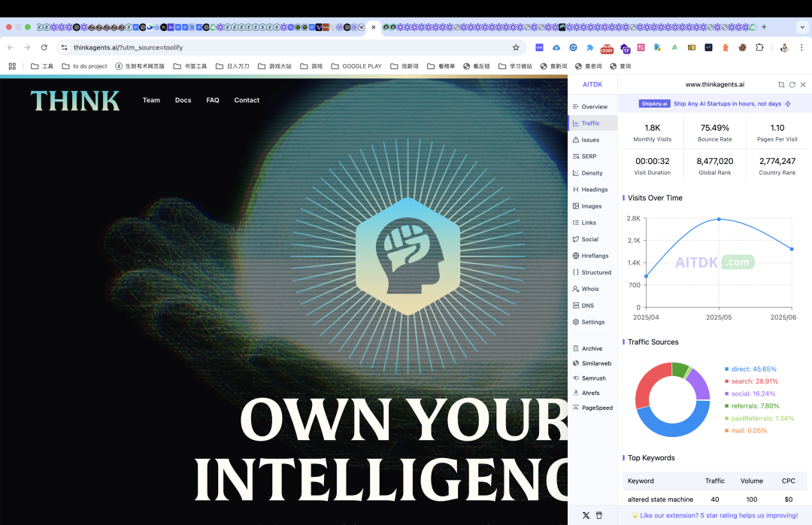The image size is (812, 525).
Task: Open the Docs page link
Action: click(x=183, y=100)
